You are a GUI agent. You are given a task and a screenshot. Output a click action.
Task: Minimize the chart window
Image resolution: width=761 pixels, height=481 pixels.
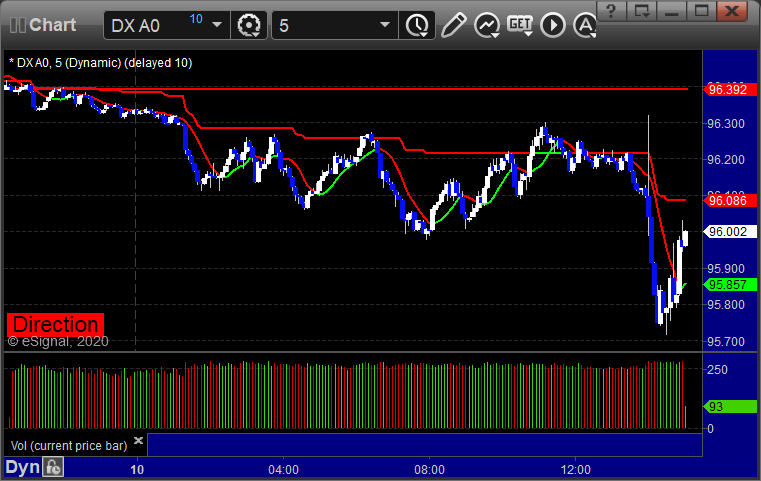tap(671, 11)
